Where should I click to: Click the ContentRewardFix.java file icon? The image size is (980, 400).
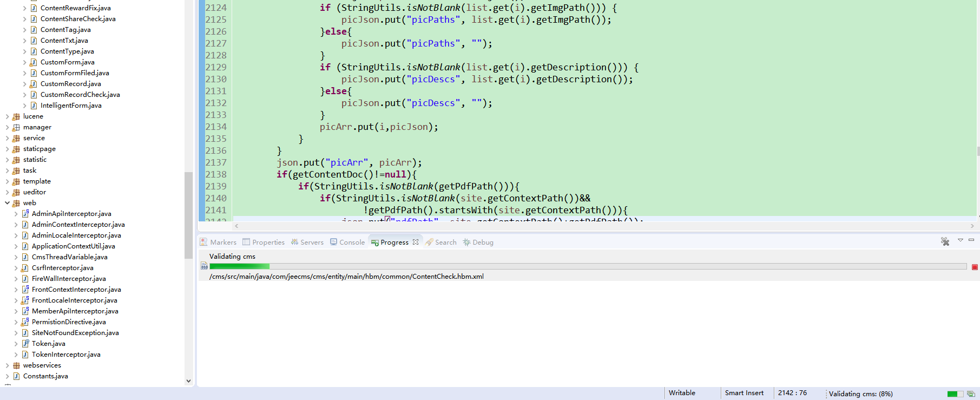tap(34, 8)
